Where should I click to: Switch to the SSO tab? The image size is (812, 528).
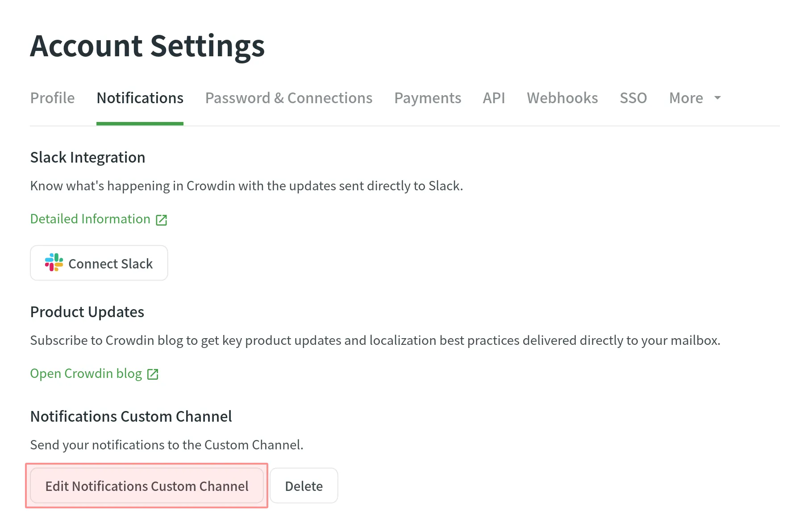pos(633,98)
